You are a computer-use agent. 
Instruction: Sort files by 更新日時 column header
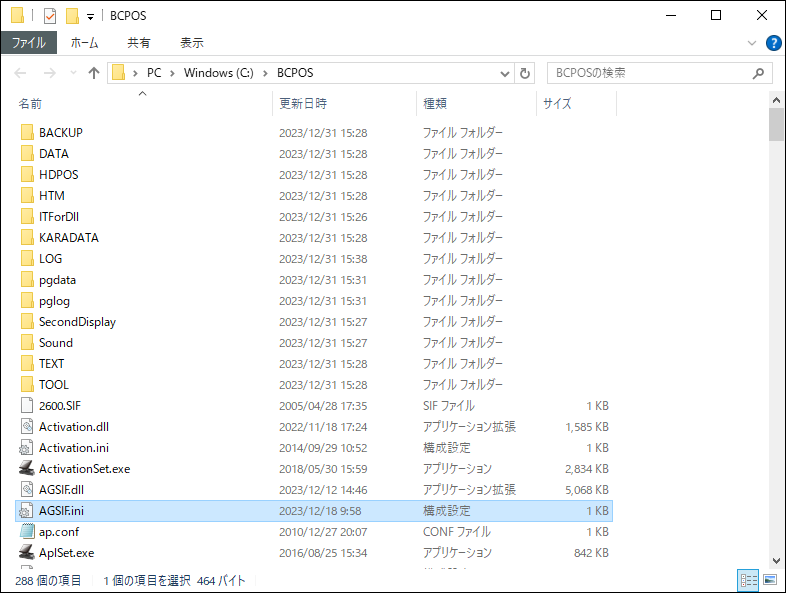303,103
